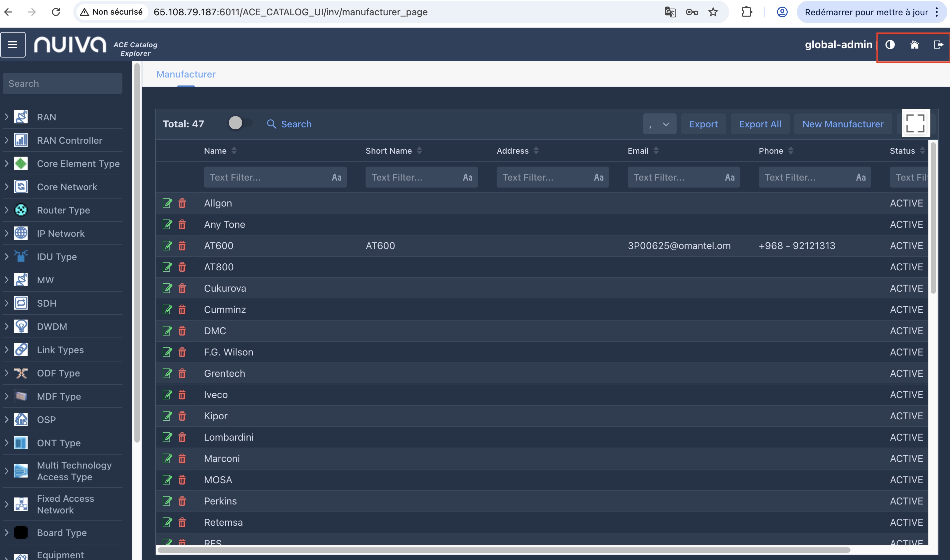Screen dimensions: 950x560
Task: Expand the RAN Controller tree item
Action: tap(6, 140)
